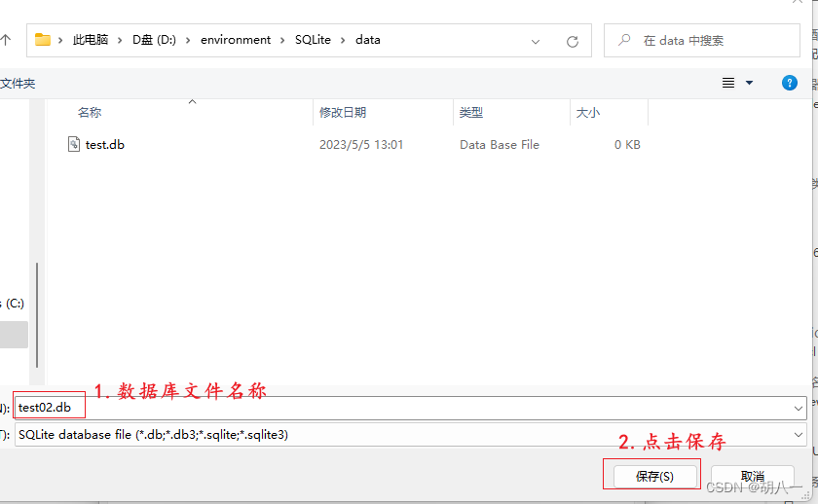Sort by 修改日期 column header

click(343, 113)
